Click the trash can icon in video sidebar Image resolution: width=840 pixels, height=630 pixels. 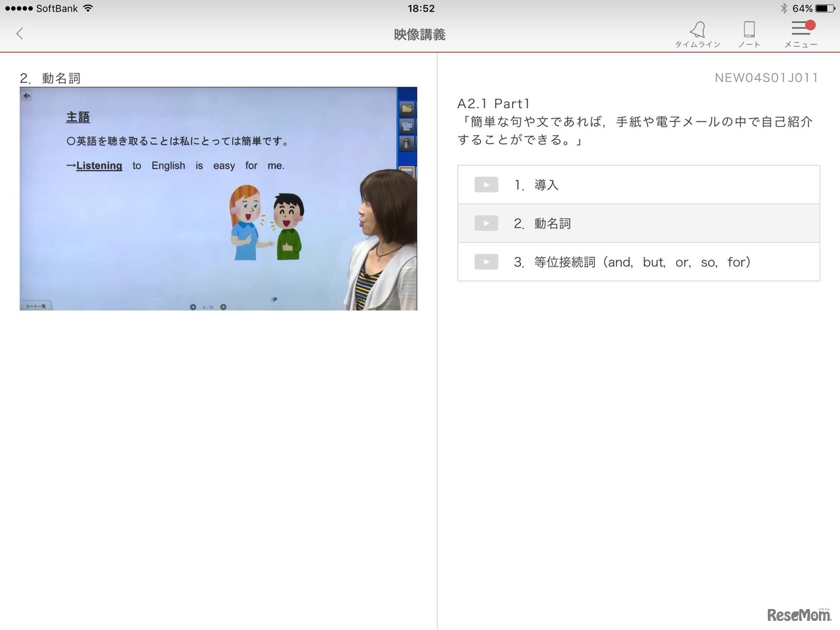click(x=407, y=143)
